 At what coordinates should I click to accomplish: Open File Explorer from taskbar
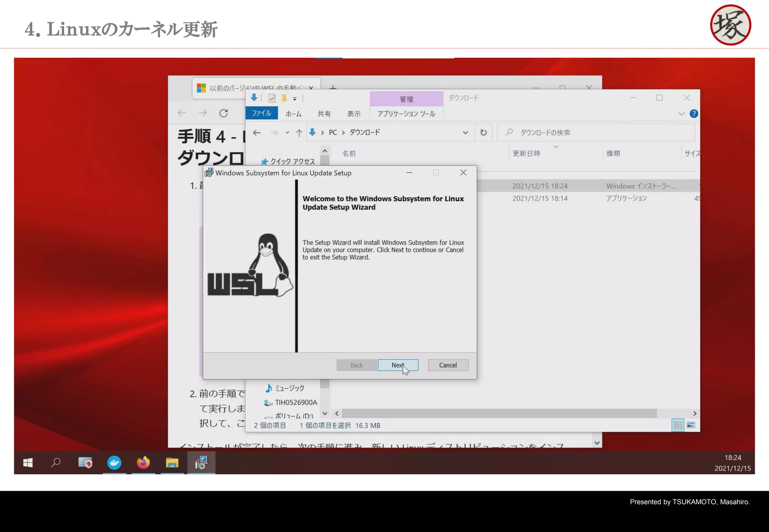[x=172, y=463]
